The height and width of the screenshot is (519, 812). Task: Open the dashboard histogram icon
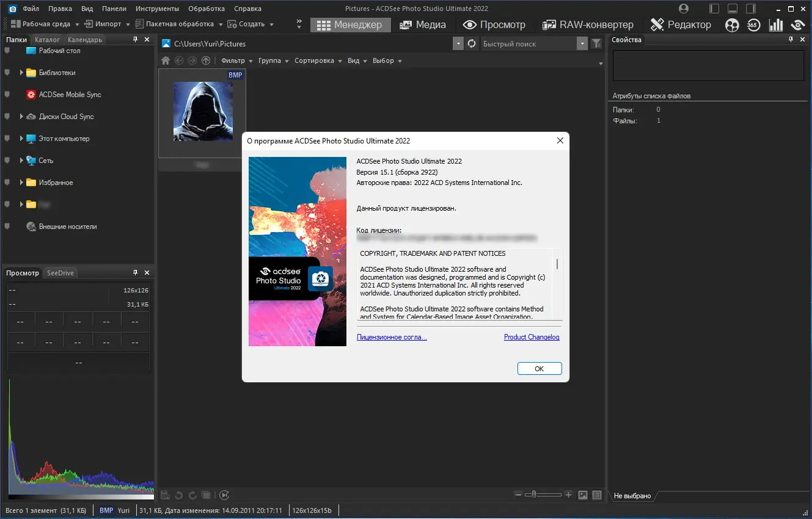(775, 25)
